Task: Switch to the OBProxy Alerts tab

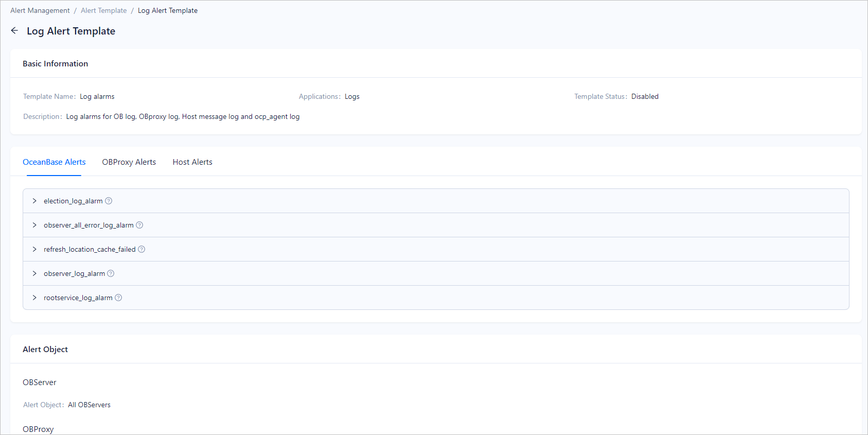Action: pyautogui.click(x=129, y=162)
